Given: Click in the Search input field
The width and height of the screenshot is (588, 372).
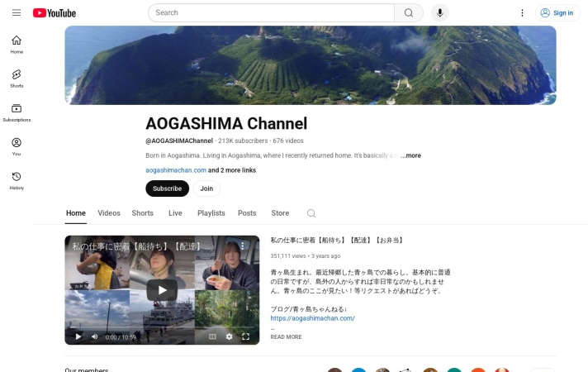Looking at the screenshot, I should coord(271,12).
